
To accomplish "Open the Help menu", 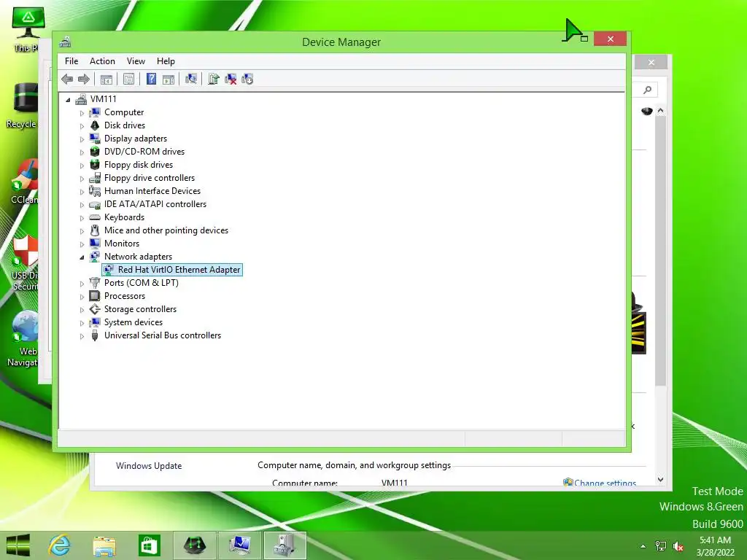I will [x=166, y=61].
